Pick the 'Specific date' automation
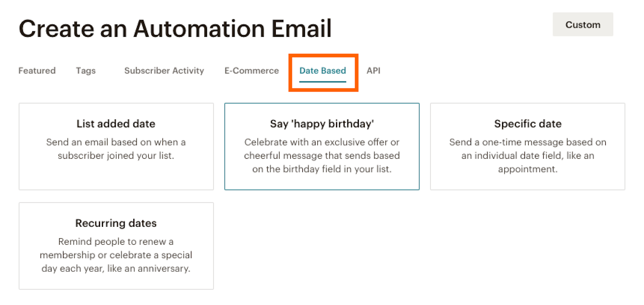The width and height of the screenshot is (644, 305). click(x=527, y=146)
